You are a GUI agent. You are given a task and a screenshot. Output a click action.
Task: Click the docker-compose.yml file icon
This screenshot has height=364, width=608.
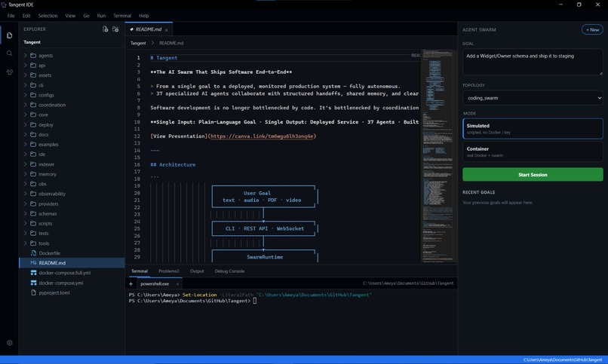click(x=33, y=283)
